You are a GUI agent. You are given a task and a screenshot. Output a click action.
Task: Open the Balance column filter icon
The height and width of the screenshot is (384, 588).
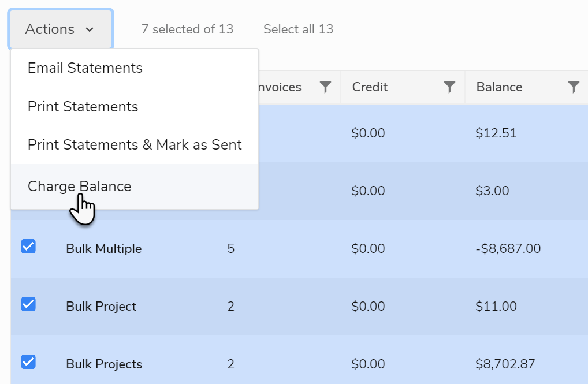[x=574, y=87]
